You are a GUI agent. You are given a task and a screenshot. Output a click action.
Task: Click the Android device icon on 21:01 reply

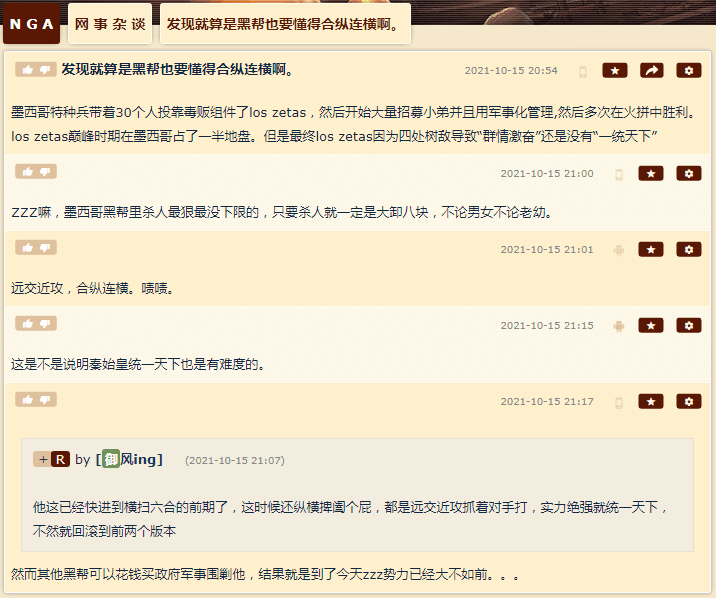click(619, 250)
